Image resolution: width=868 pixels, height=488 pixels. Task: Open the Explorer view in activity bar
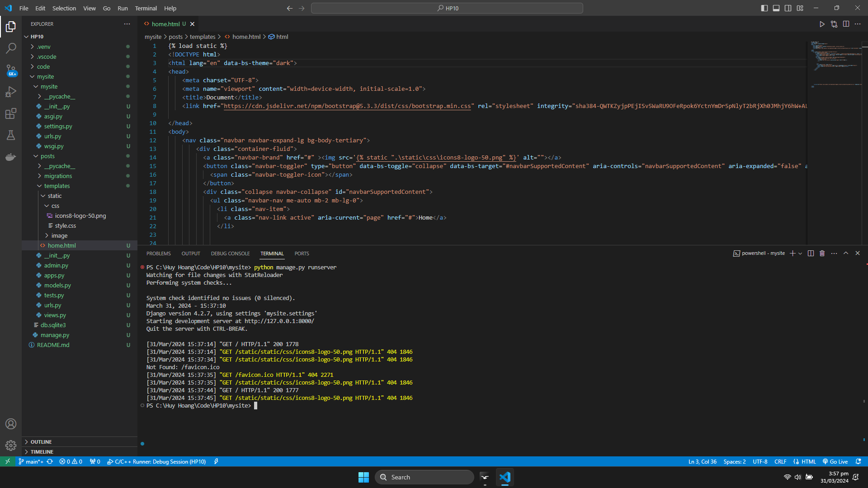click(x=11, y=27)
